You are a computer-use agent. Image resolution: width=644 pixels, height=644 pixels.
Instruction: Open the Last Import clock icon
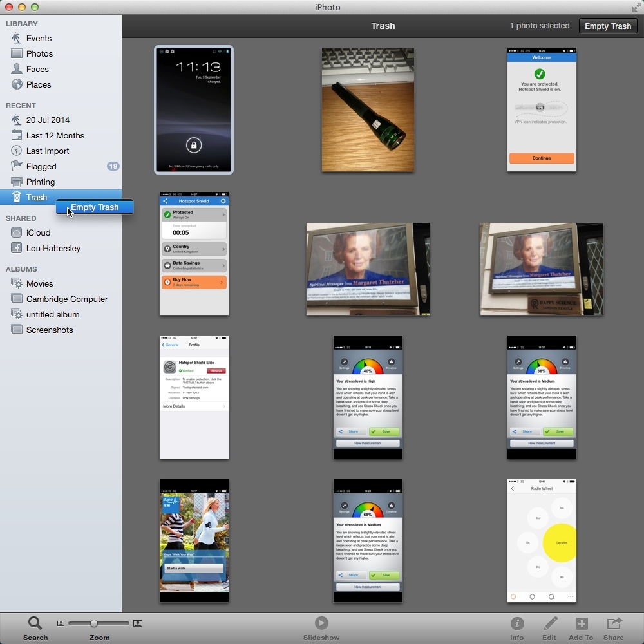[x=17, y=151]
